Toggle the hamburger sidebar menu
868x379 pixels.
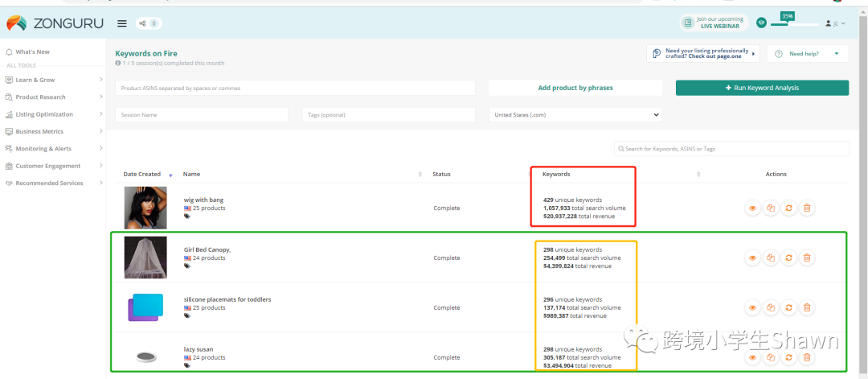pos(122,23)
